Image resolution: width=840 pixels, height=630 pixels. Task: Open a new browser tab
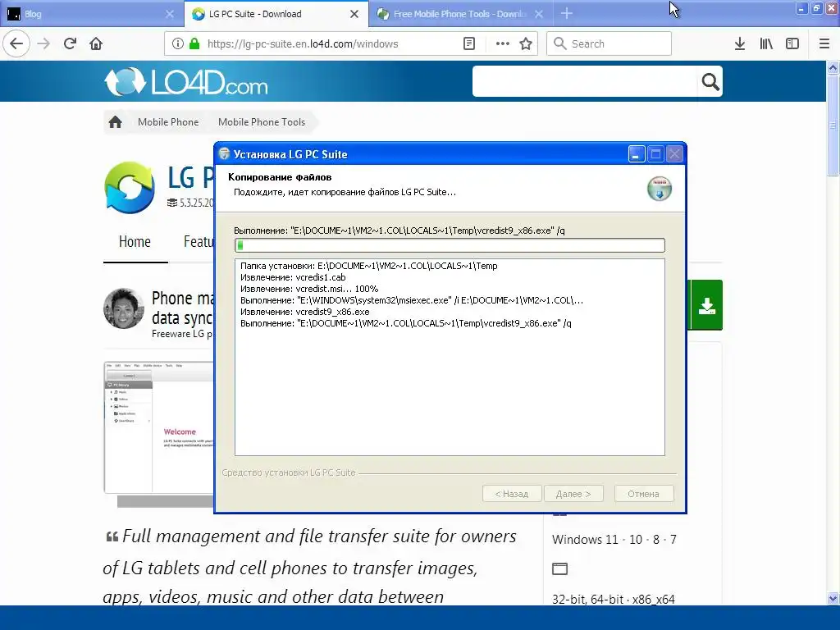point(567,13)
